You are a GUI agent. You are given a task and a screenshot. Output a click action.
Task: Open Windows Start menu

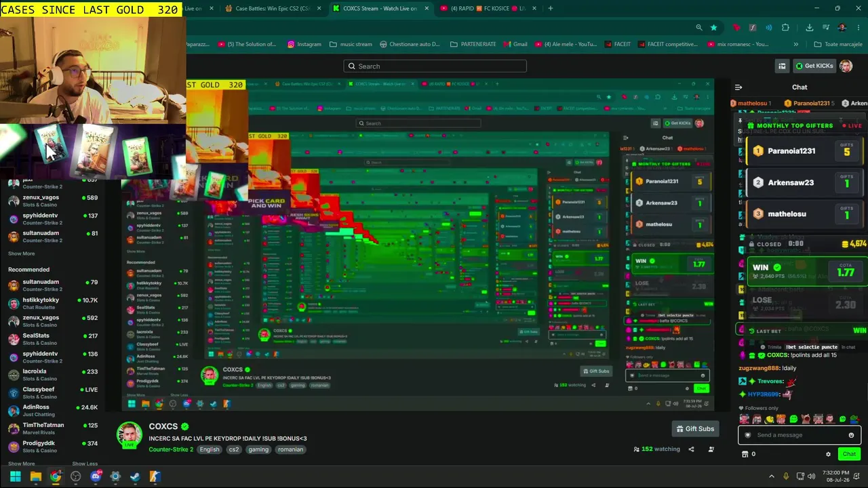click(15, 476)
